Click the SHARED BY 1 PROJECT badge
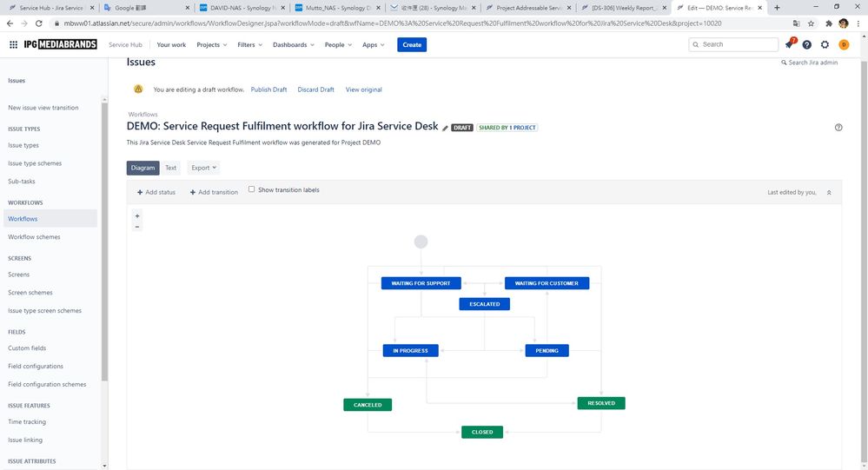Viewport: 868px width, 470px height. [x=507, y=128]
